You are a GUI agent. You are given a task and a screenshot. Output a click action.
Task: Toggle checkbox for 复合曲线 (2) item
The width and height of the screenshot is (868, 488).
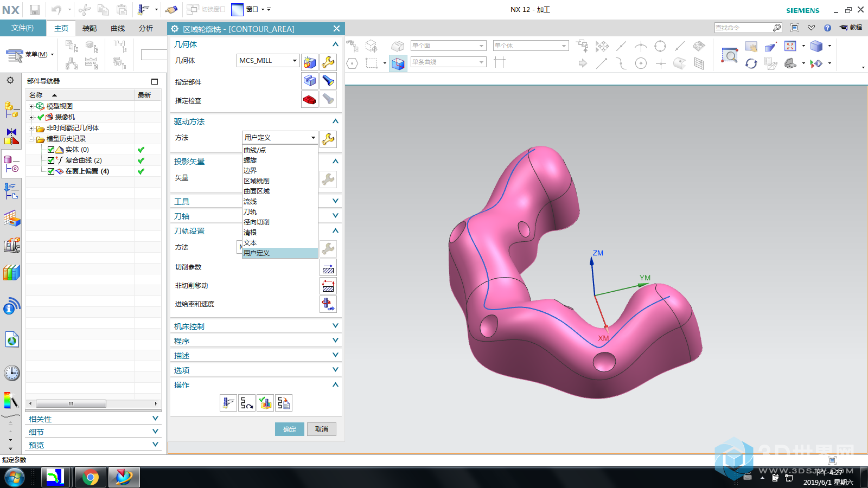[x=51, y=160]
